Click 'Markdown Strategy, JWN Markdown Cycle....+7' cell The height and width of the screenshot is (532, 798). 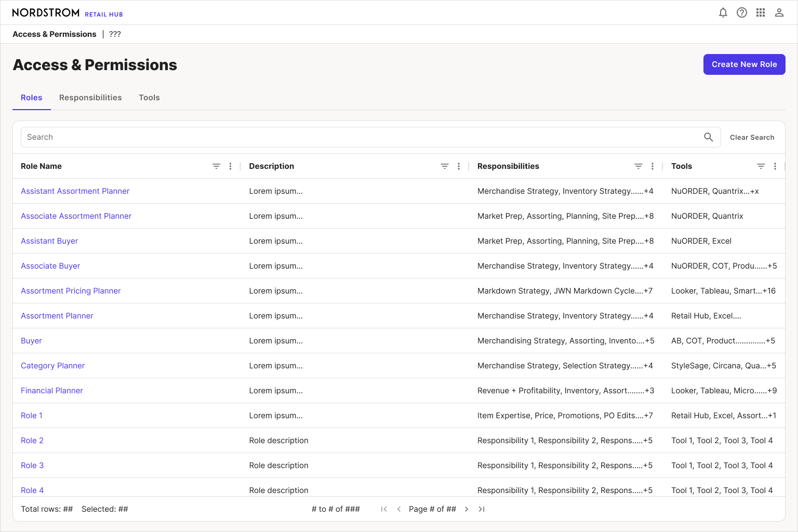pyautogui.click(x=565, y=291)
